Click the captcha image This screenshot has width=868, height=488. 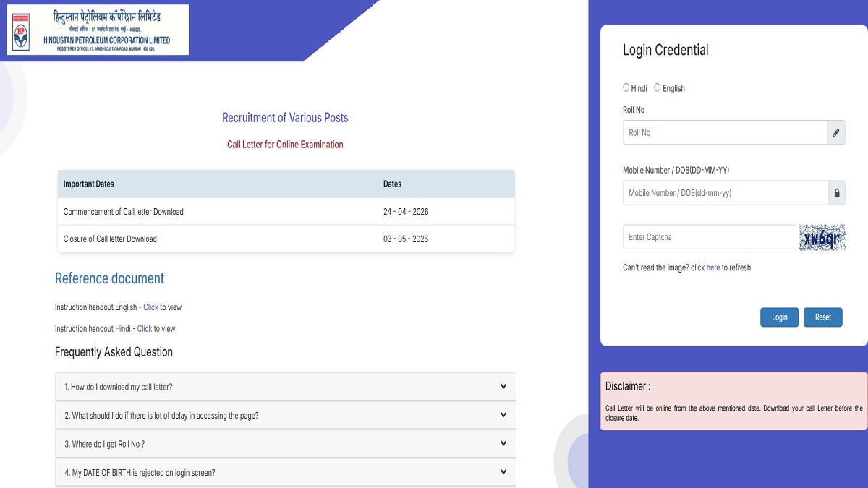(x=822, y=237)
